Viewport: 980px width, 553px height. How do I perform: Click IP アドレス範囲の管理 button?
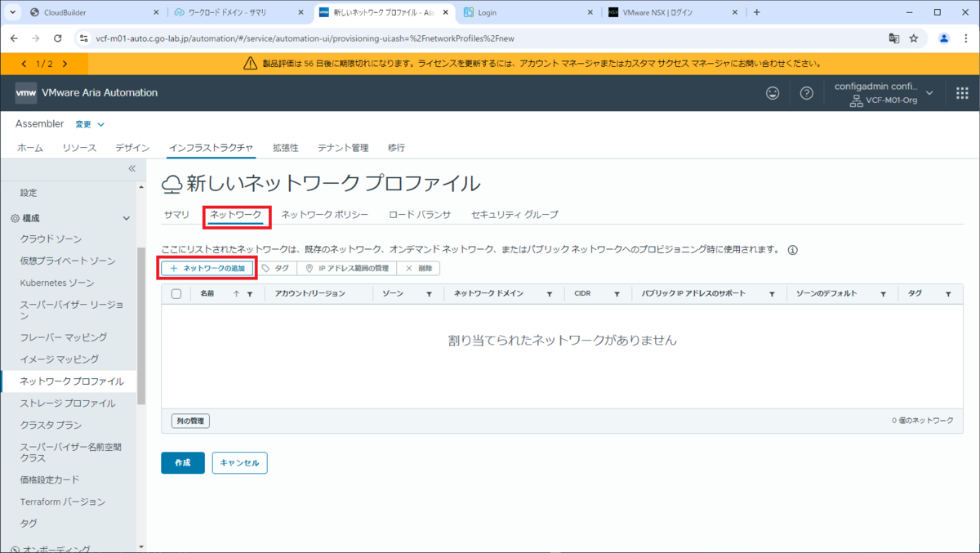pos(347,268)
